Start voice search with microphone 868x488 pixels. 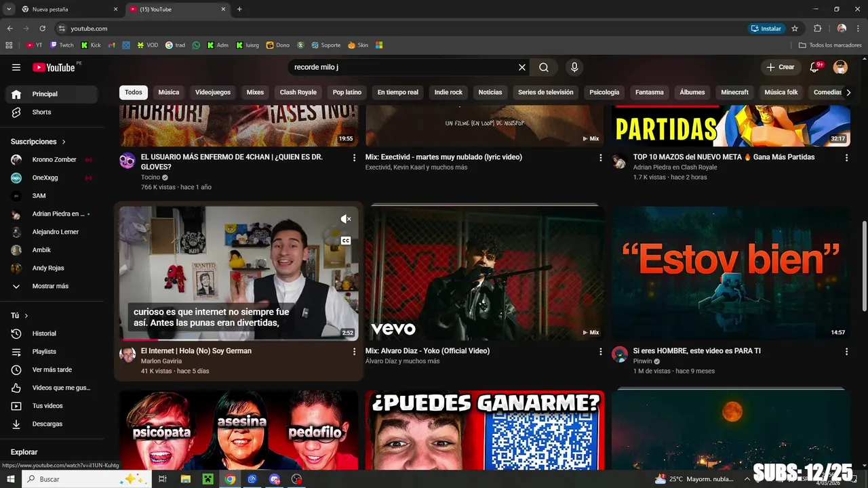(574, 67)
